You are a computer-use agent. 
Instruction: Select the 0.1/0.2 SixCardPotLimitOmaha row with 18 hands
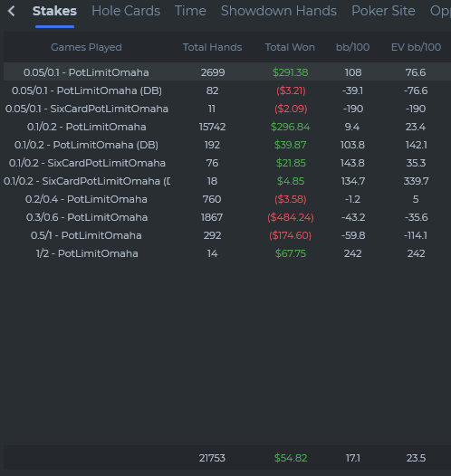(227, 181)
